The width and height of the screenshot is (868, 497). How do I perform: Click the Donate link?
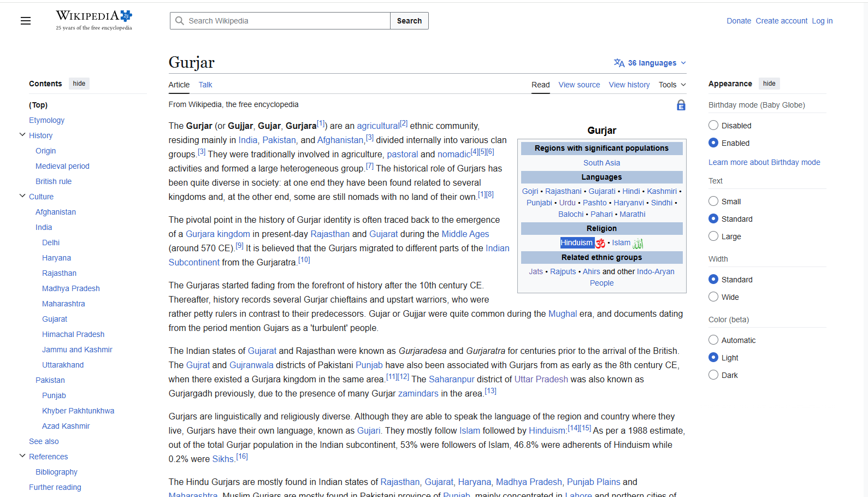click(x=739, y=21)
